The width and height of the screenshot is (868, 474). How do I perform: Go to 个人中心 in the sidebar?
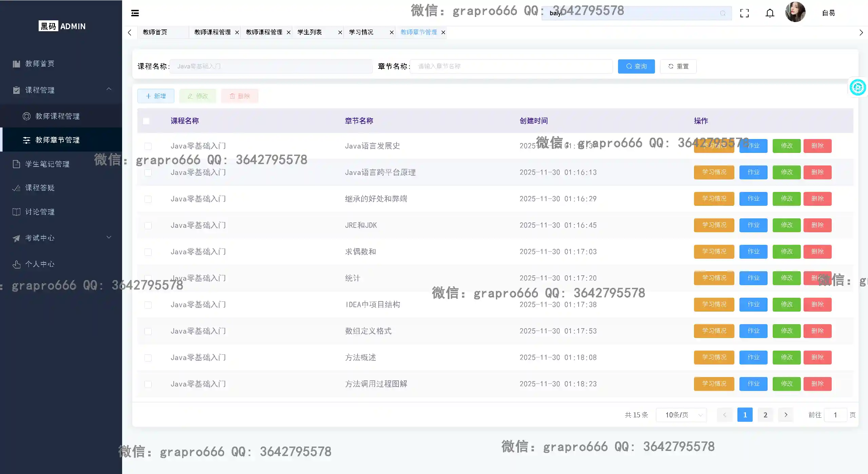pyautogui.click(x=40, y=264)
